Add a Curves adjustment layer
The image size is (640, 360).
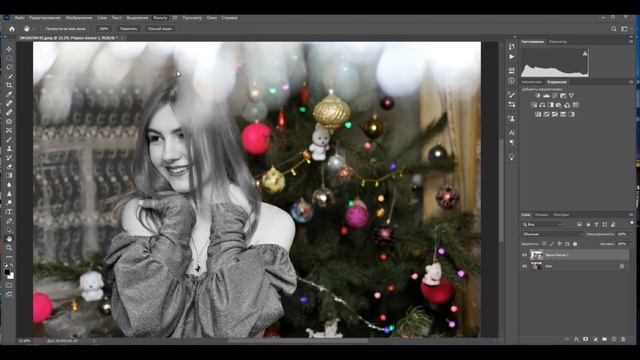point(555,96)
